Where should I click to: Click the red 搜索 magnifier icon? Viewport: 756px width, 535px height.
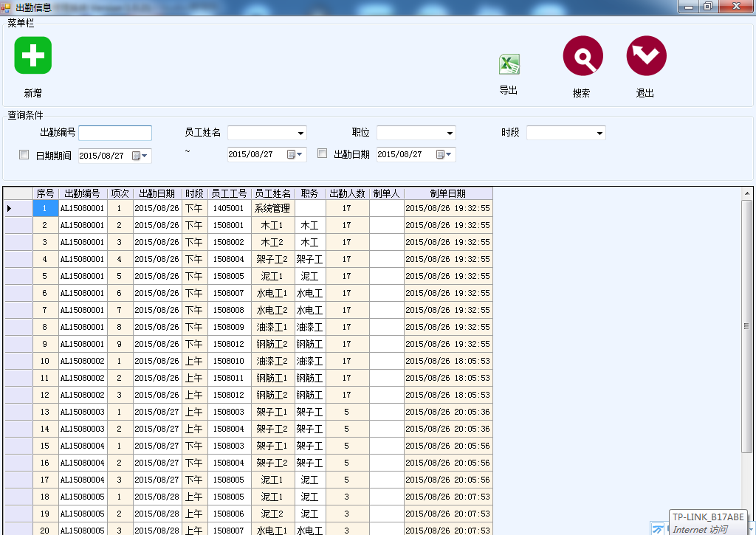point(583,56)
